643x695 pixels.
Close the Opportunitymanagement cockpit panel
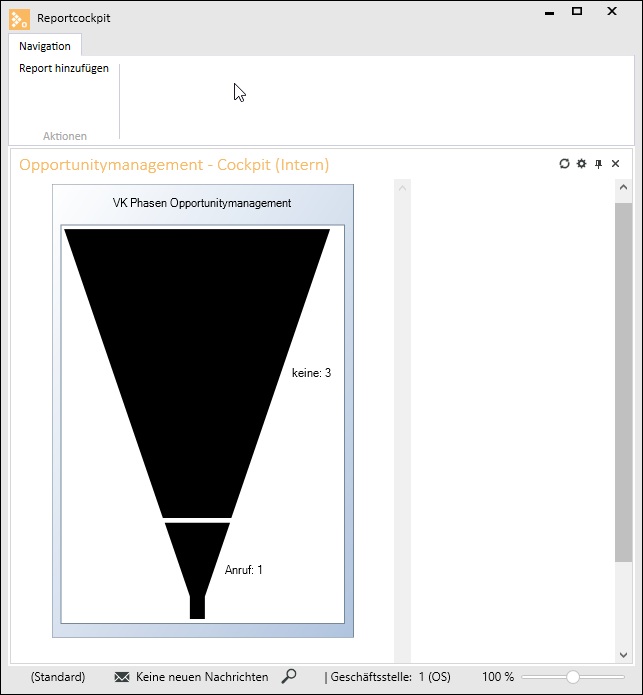pyautogui.click(x=616, y=164)
